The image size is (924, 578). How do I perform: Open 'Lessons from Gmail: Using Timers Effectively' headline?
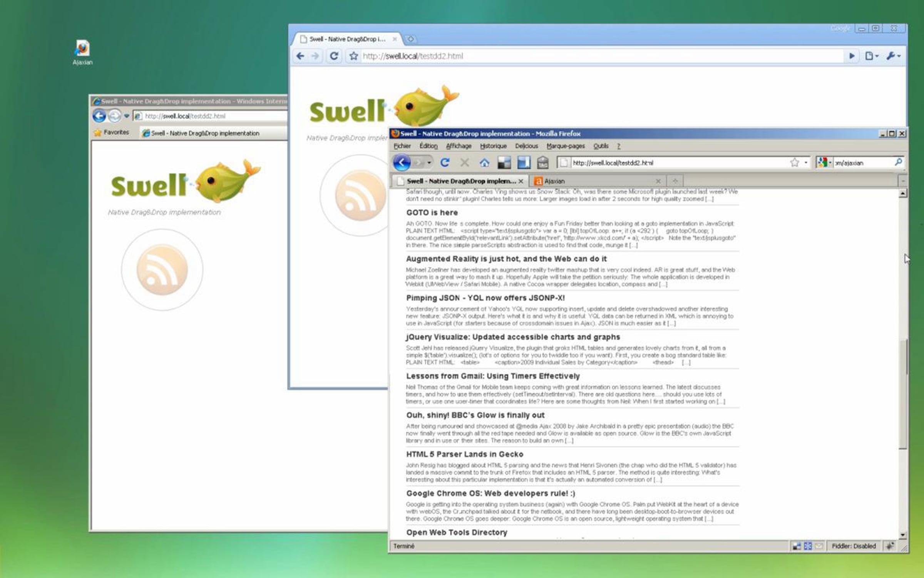[493, 376]
